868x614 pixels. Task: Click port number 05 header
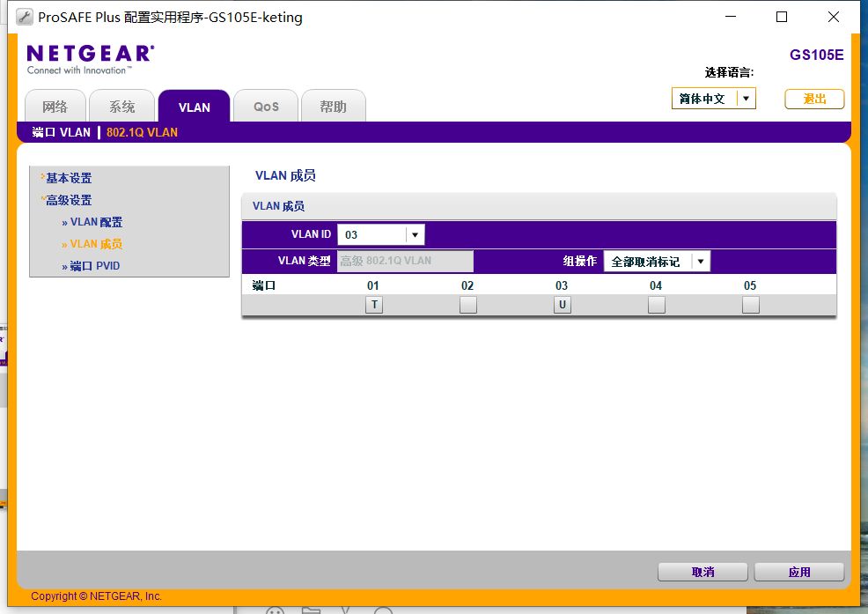[749, 285]
